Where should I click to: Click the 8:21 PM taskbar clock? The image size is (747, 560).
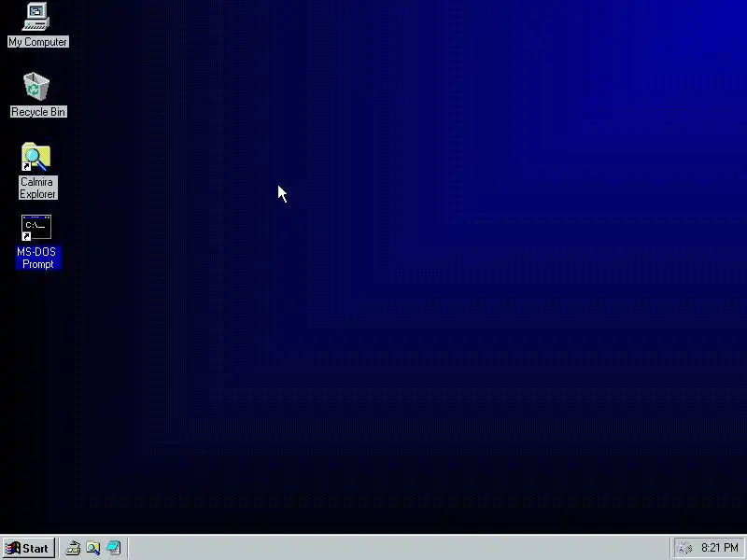(719, 548)
